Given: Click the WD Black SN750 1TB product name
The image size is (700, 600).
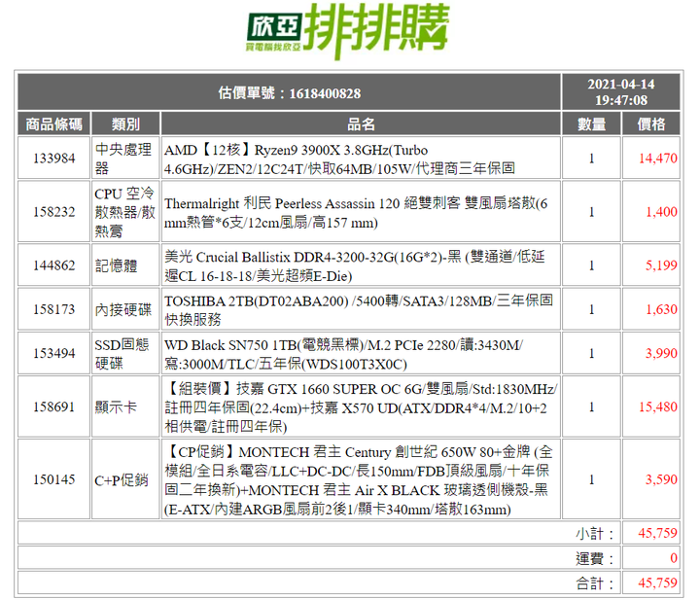Looking at the screenshot, I should tap(344, 354).
